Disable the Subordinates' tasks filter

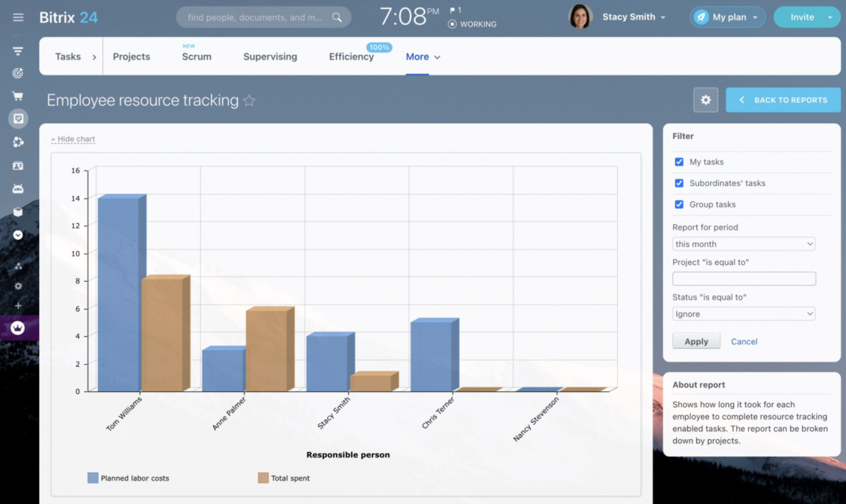[679, 183]
